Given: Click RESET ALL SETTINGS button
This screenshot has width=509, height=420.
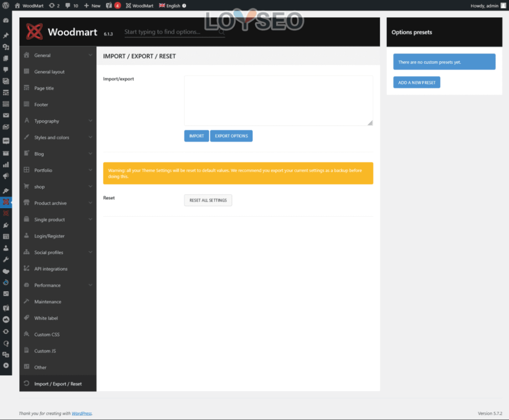Looking at the screenshot, I should 208,200.
